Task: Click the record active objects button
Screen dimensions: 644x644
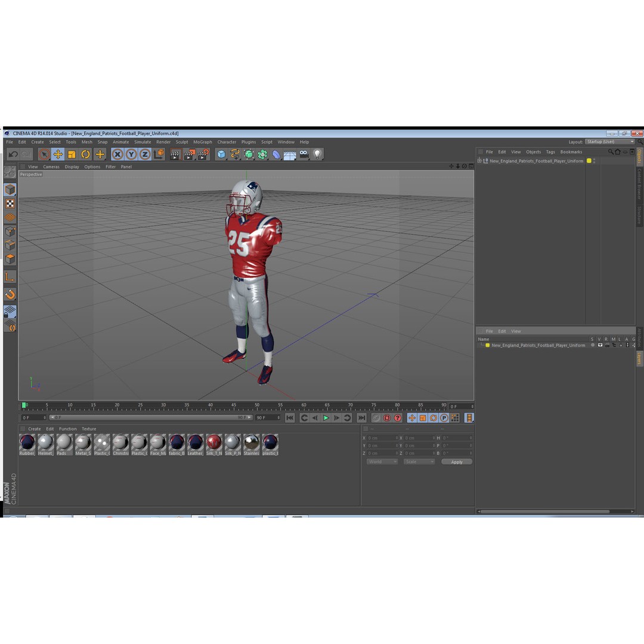Action: coord(376,417)
